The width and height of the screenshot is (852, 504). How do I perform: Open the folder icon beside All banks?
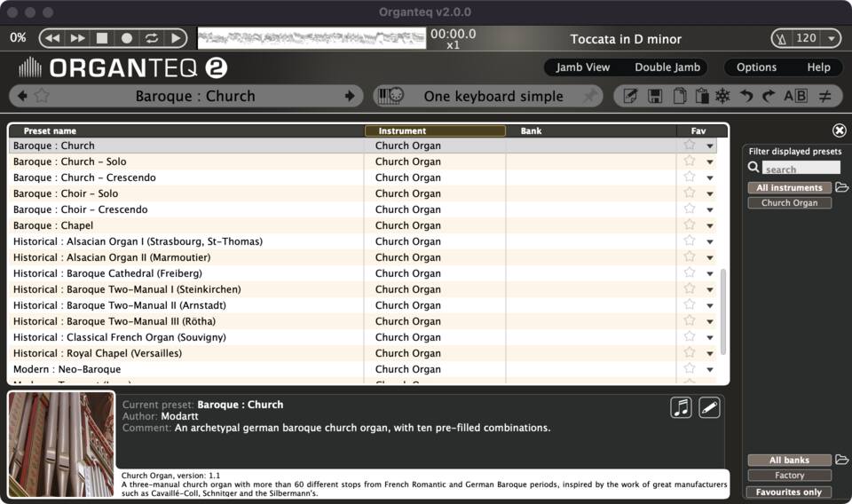[x=841, y=460]
